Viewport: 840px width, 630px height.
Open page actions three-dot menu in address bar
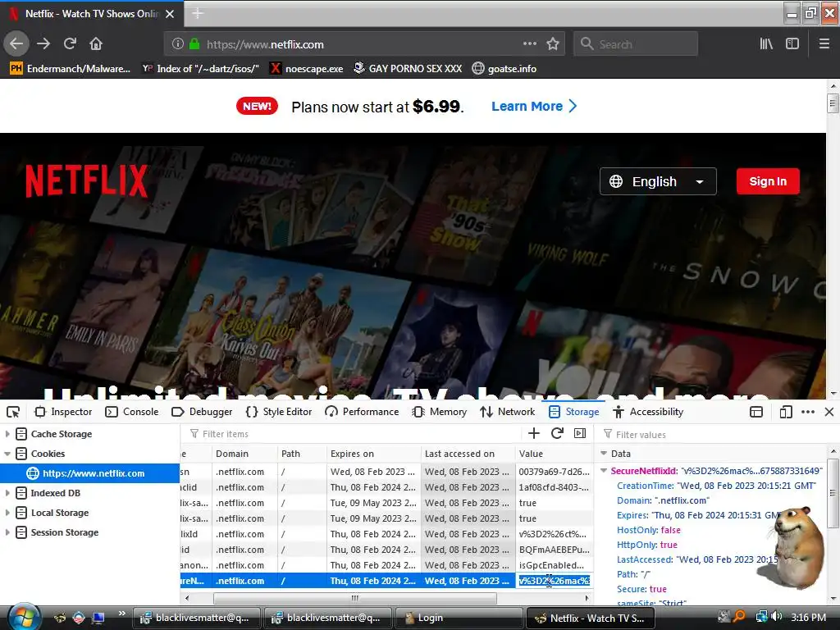pyautogui.click(x=529, y=44)
